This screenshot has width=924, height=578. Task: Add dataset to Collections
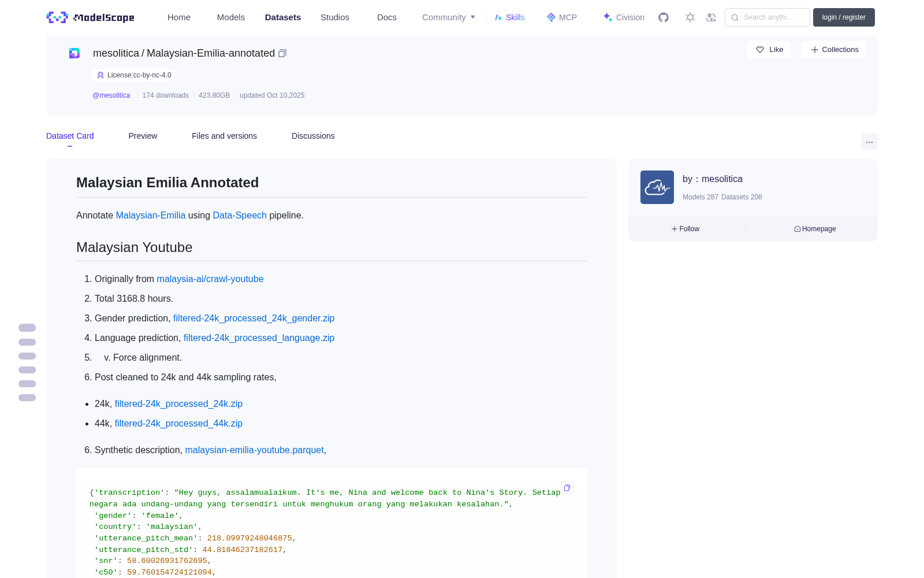[x=833, y=50]
